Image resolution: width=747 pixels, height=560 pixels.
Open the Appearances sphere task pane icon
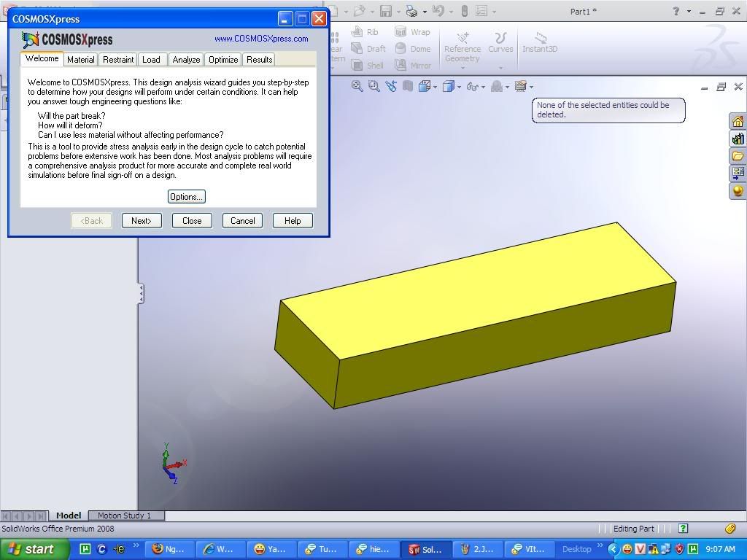(x=738, y=191)
